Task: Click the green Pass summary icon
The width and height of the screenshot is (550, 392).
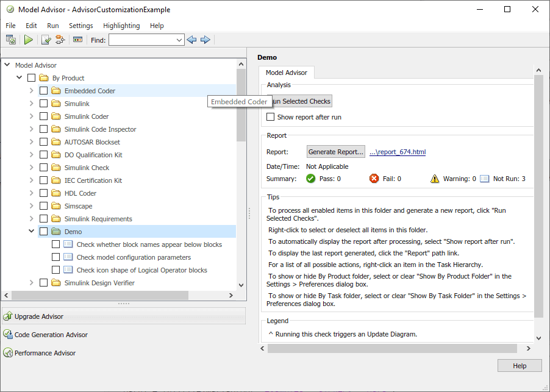Action: tap(310, 179)
